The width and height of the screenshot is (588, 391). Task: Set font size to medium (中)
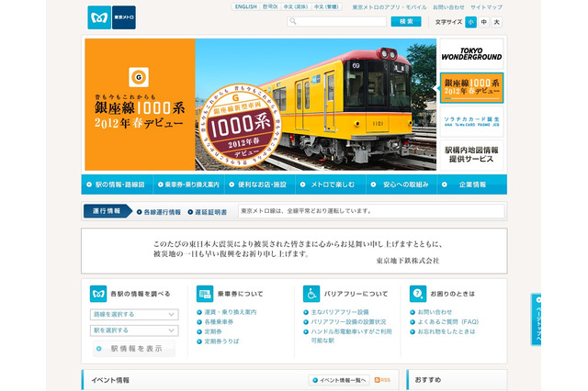[x=484, y=22]
